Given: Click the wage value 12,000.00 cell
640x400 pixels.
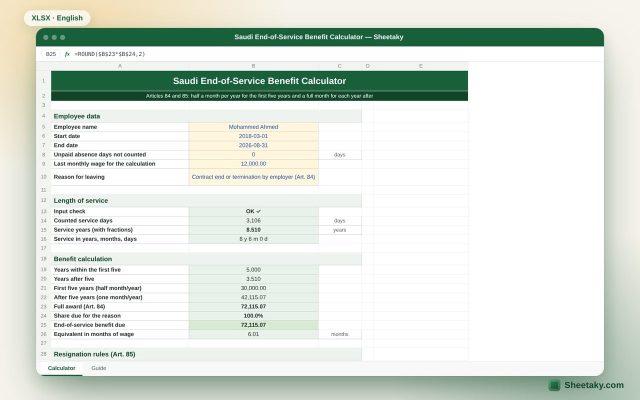Looking at the screenshot, I should (x=253, y=164).
